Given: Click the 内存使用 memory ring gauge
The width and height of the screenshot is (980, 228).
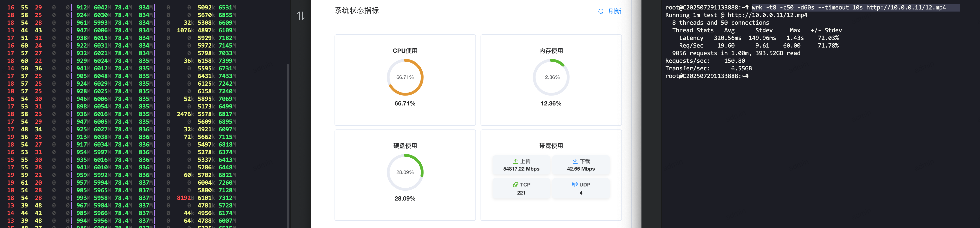Looking at the screenshot, I should tap(551, 77).
